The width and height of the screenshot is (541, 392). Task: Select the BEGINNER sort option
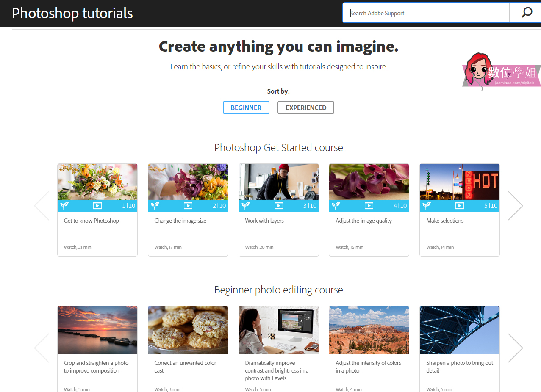click(246, 108)
